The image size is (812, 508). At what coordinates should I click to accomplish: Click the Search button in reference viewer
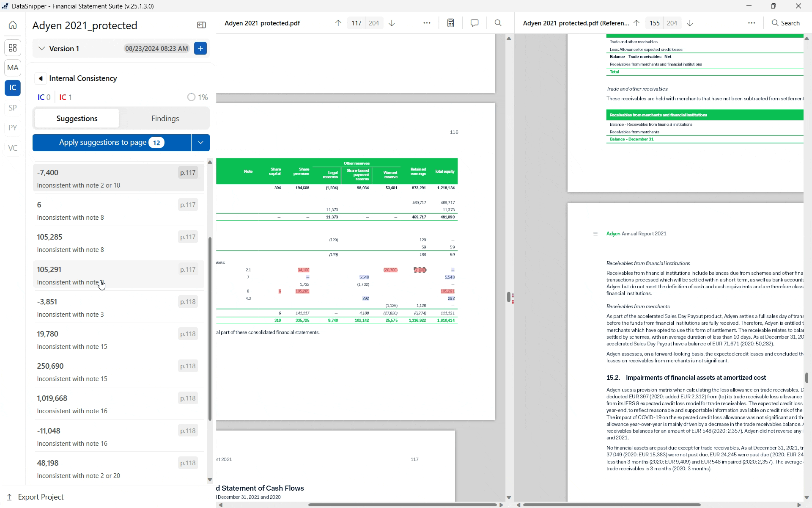tap(786, 23)
